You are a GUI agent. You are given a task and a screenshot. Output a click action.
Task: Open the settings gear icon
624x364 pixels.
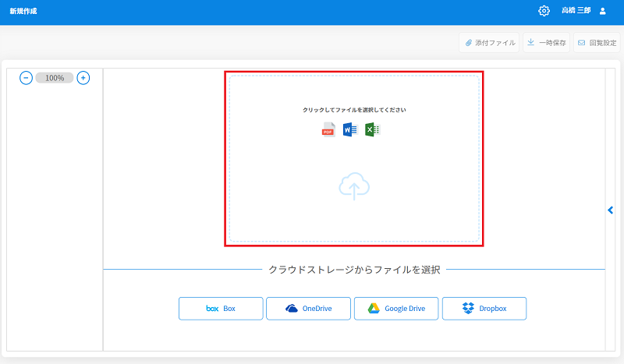[544, 11]
